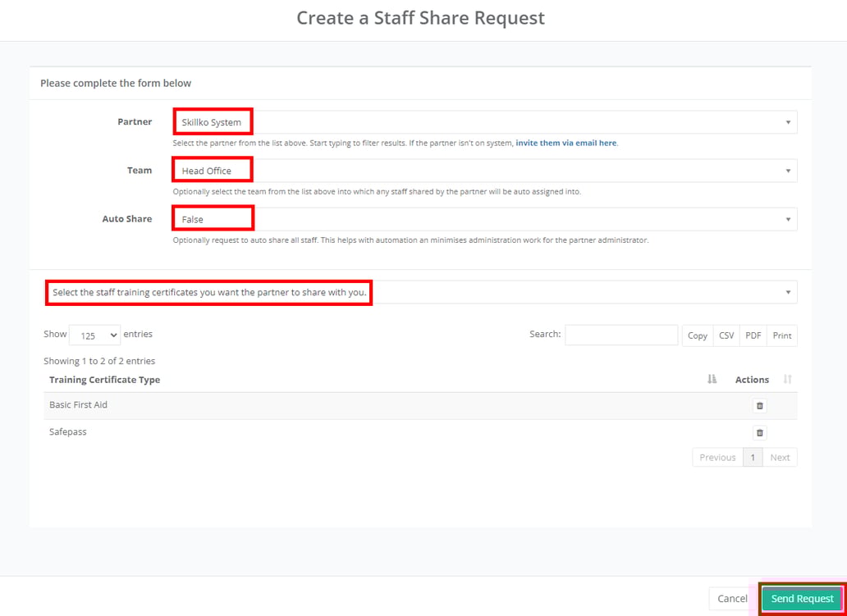Delete the Basic First Aid certificate row

[x=759, y=405]
